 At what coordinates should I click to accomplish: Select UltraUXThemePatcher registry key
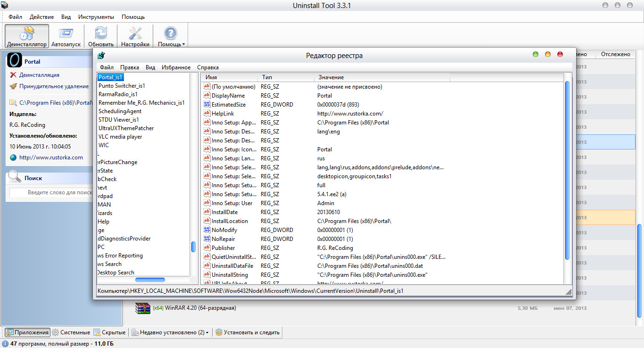(126, 128)
